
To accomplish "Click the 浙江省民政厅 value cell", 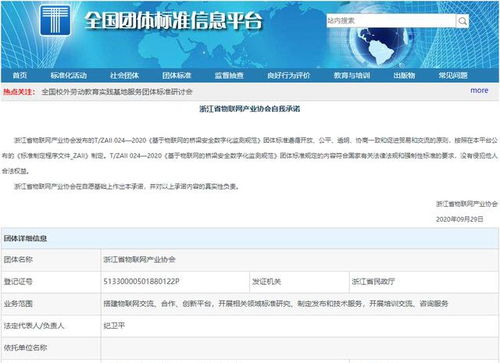I will coord(424,282).
